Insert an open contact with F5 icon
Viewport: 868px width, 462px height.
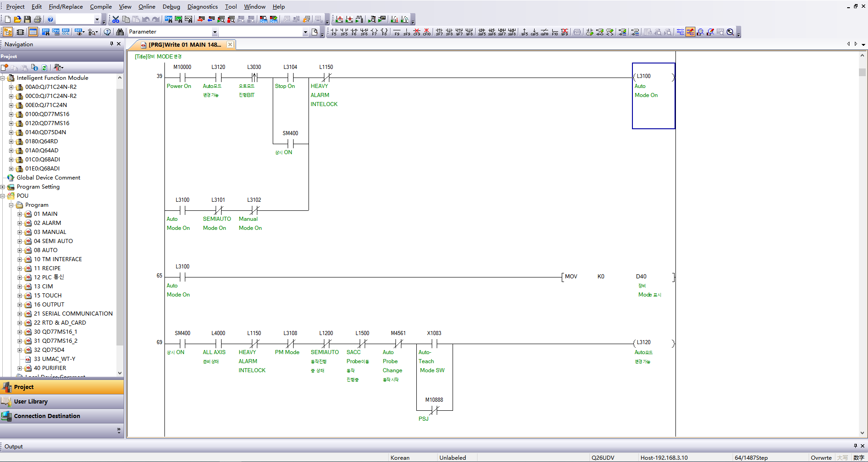point(334,32)
